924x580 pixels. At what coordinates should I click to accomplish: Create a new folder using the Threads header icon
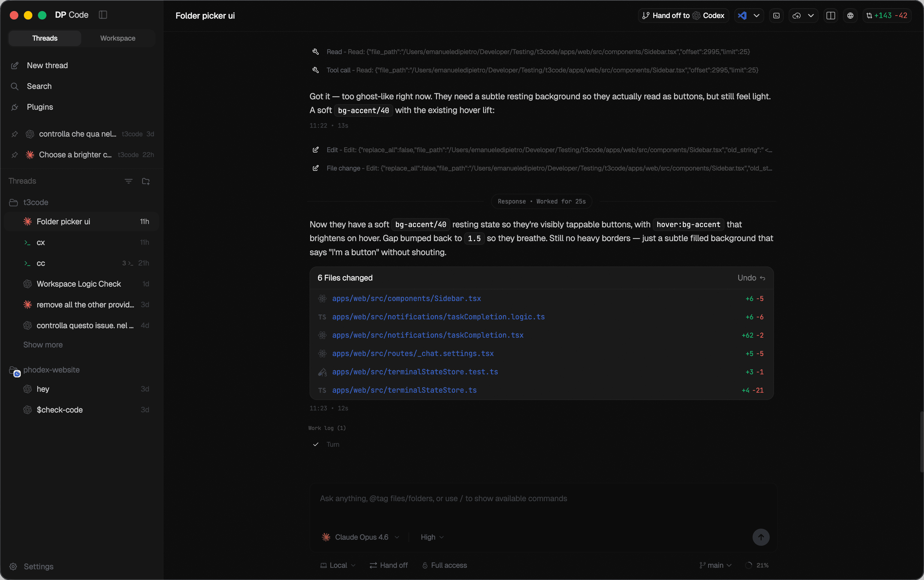click(x=146, y=181)
